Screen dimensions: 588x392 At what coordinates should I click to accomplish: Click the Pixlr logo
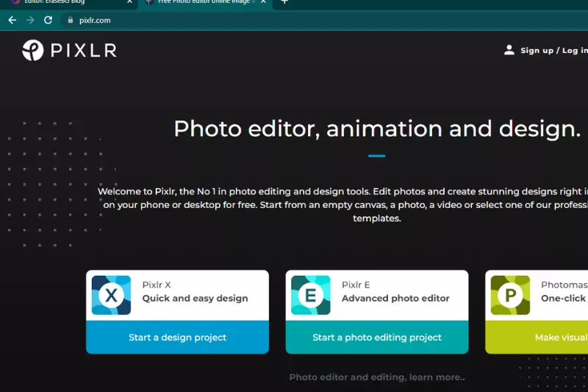69,50
